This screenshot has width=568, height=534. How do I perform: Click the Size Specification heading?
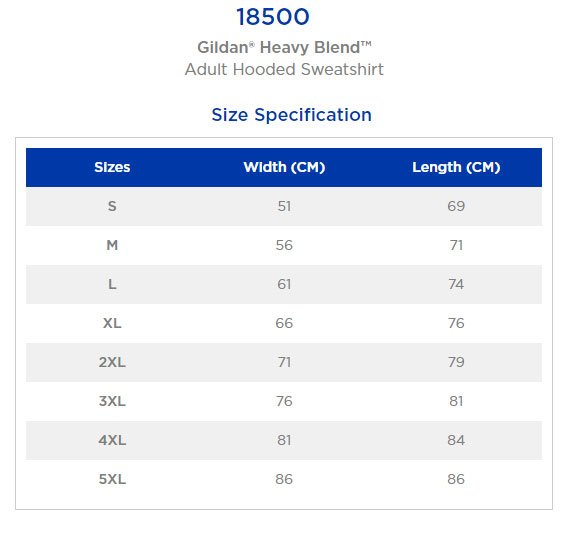pos(292,115)
